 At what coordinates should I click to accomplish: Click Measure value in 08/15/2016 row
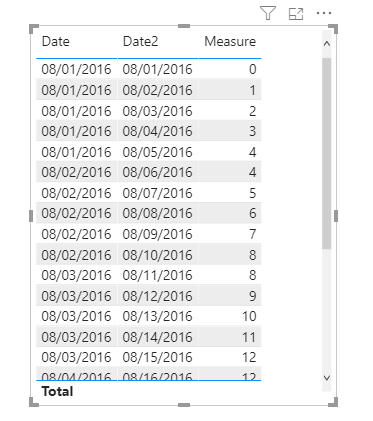point(249,357)
